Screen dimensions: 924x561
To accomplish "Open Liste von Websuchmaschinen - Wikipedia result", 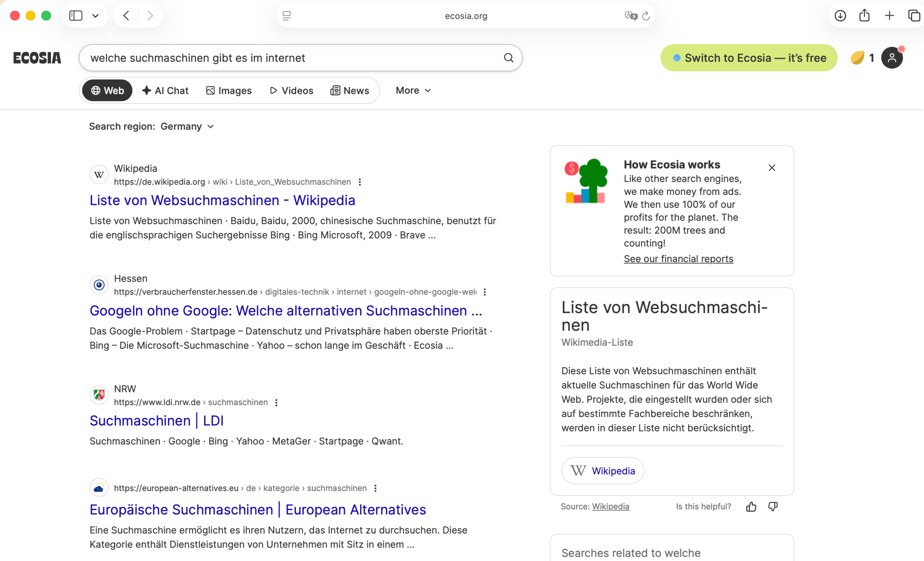I will click(x=222, y=200).
